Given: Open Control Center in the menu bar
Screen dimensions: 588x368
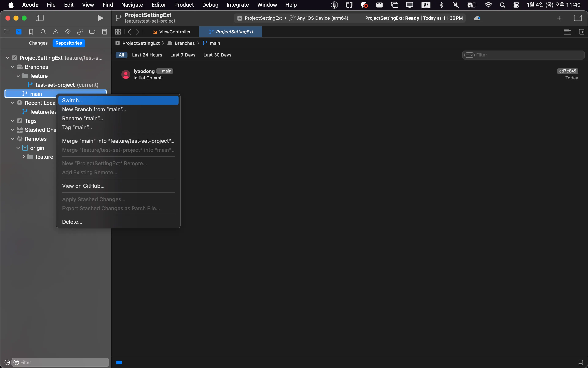Looking at the screenshot, I should (x=516, y=5).
